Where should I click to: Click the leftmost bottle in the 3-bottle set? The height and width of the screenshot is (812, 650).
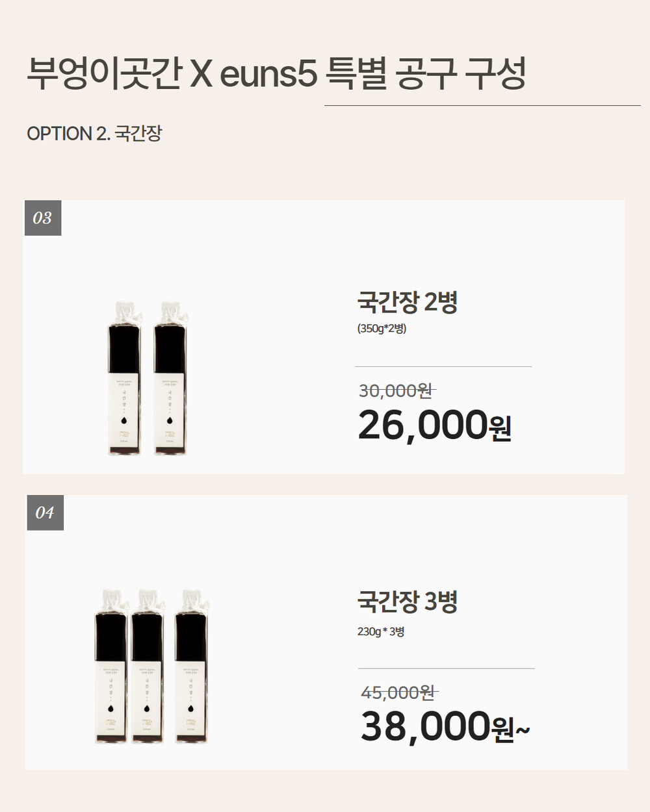(x=111, y=669)
